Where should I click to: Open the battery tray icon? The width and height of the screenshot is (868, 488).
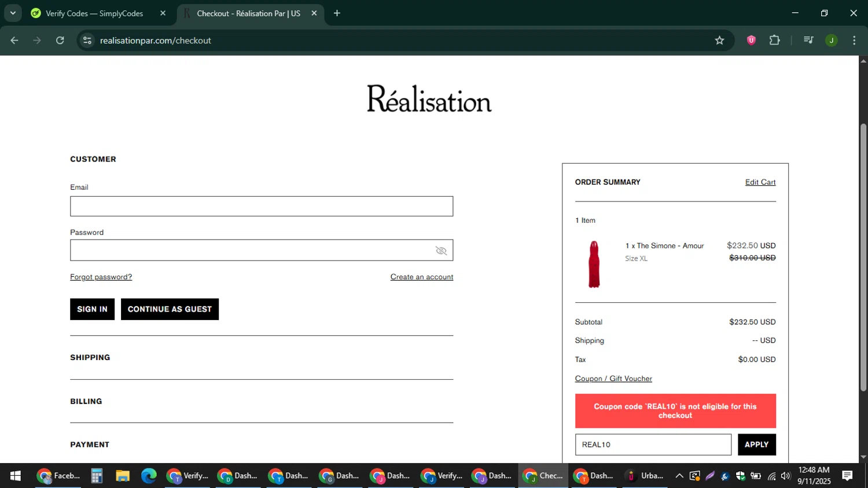[756, 476]
